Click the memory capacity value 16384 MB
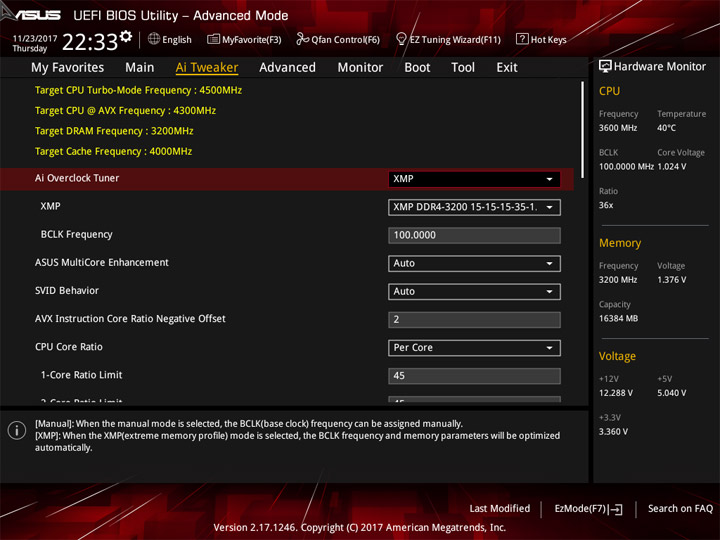720x540 pixels. [618, 319]
